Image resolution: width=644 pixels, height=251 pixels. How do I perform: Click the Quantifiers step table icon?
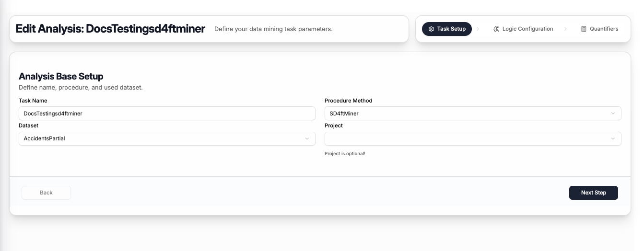coord(584,29)
